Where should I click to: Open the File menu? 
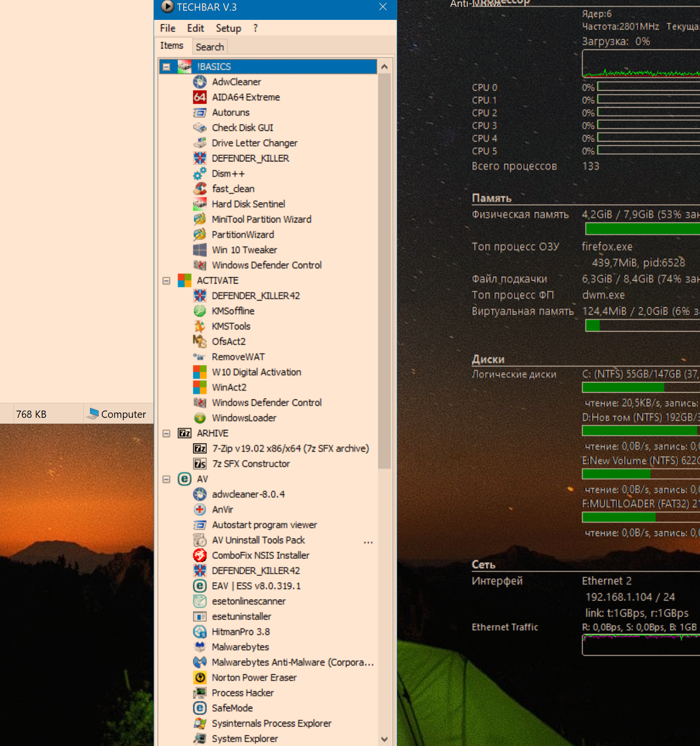pyautogui.click(x=168, y=28)
